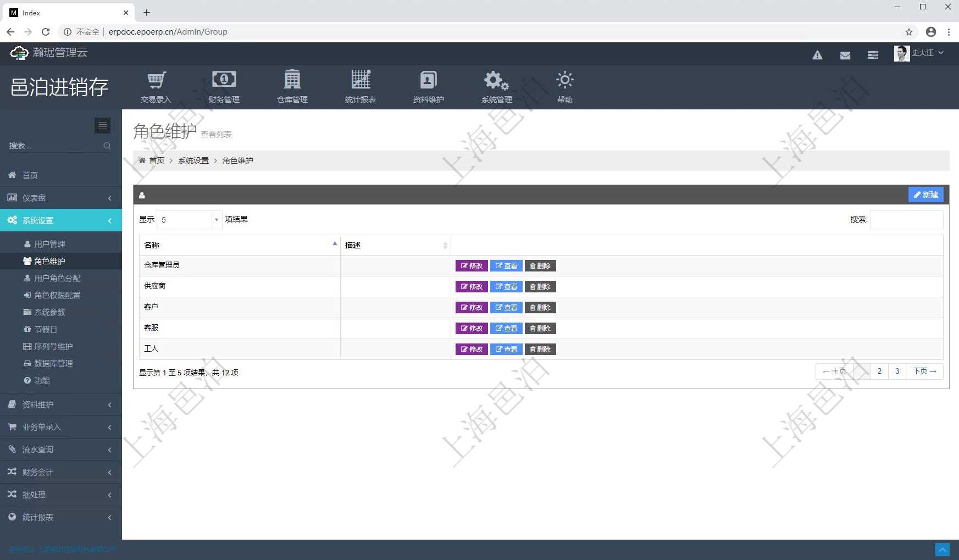Open the 史大江 user account dropdown
This screenshot has height=560, width=959.
click(919, 53)
